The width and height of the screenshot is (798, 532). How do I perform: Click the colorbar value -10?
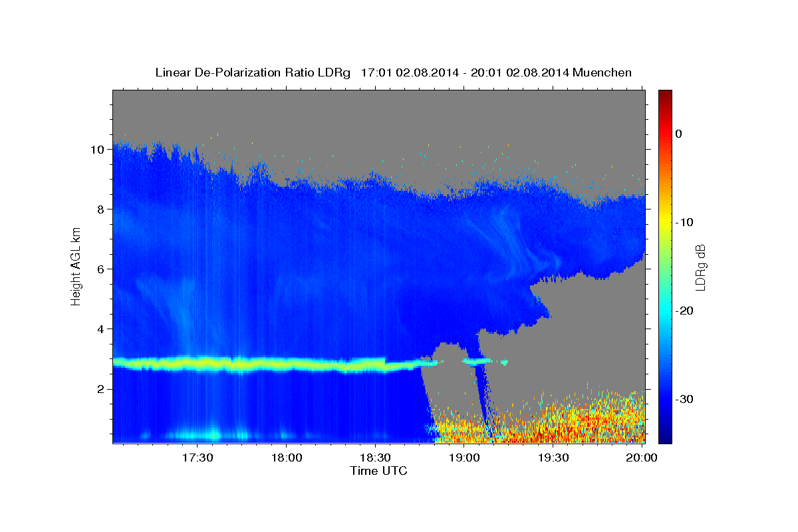click(x=684, y=222)
